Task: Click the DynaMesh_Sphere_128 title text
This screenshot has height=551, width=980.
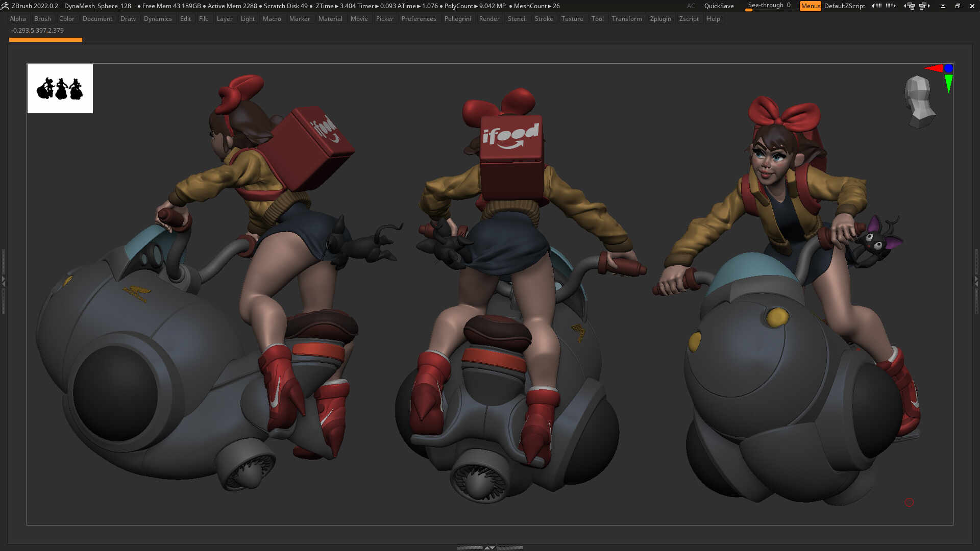Action: tap(97, 6)
